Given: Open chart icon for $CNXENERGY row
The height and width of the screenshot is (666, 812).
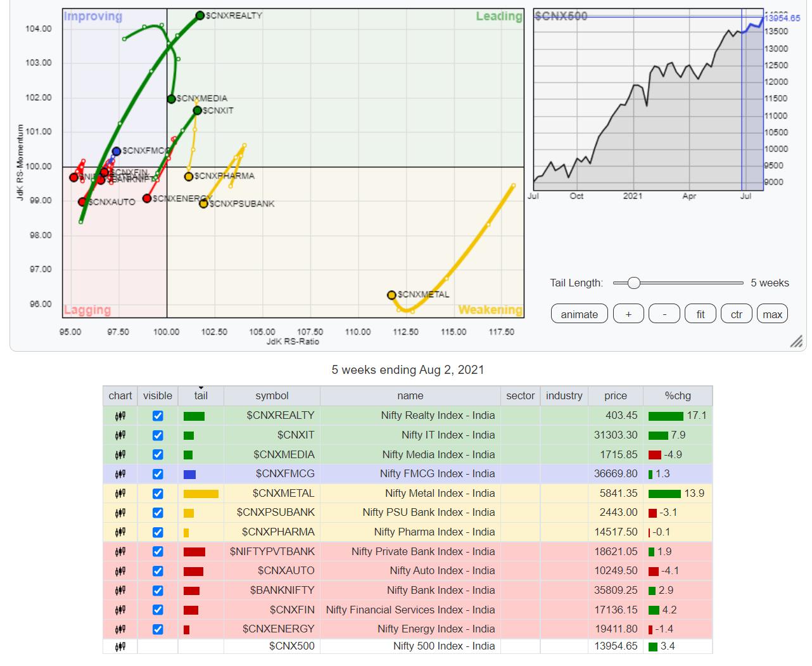Looking at the screenshot, I should point(120,629).
